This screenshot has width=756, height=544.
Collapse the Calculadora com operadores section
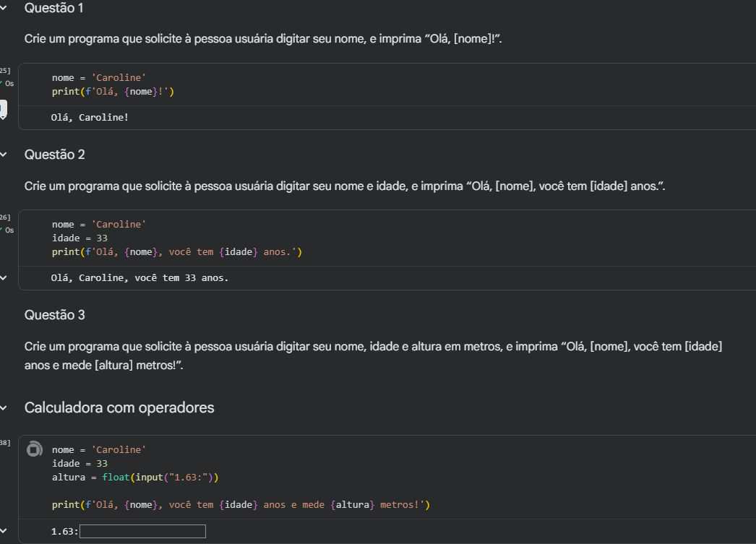[x=3, y=408]
